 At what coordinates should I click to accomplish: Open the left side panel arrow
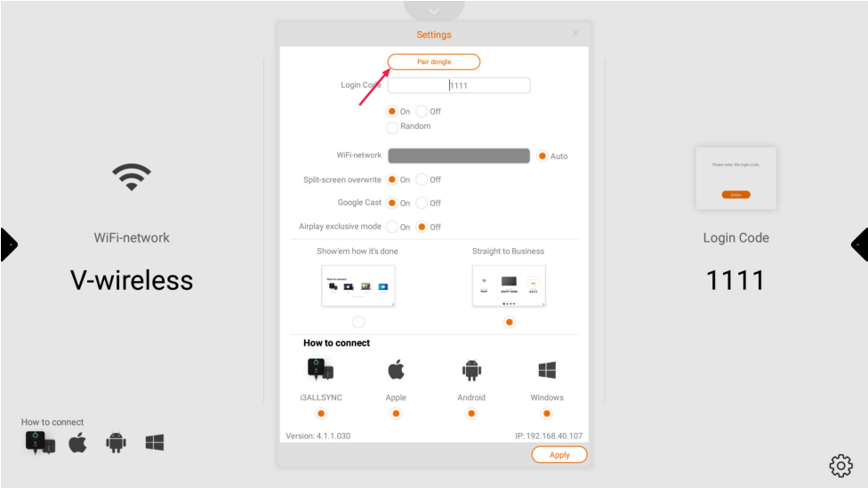pyautogui.click(x=8, y=244)
